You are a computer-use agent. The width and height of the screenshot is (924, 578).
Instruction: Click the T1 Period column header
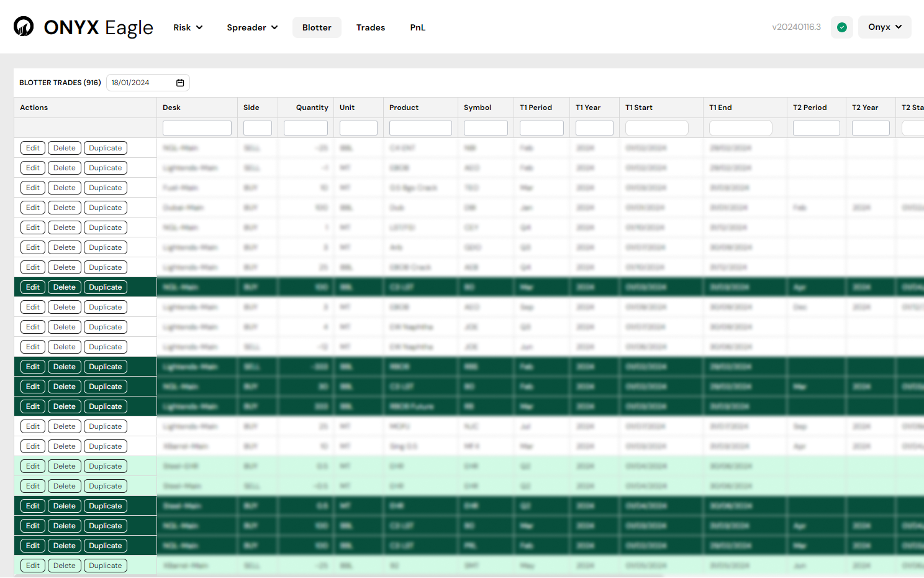click(535, 108)
